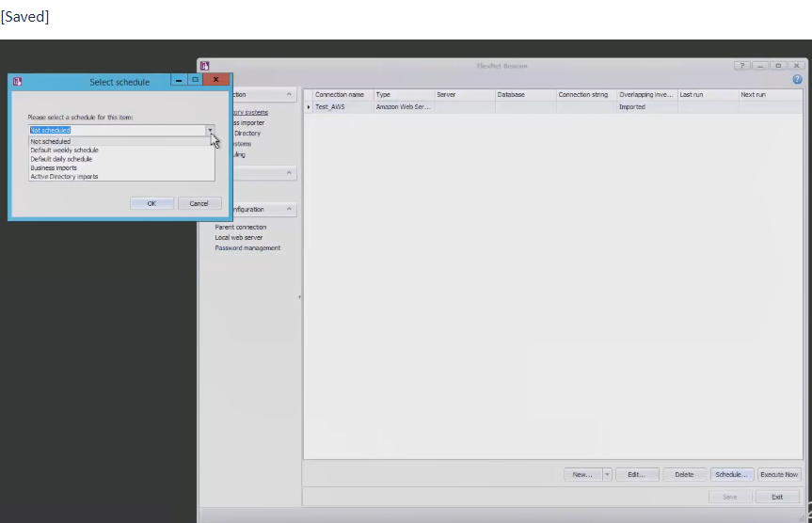Confirm with OK in Select schedule
The image size is (812, 523).
[x=151, y=203]
